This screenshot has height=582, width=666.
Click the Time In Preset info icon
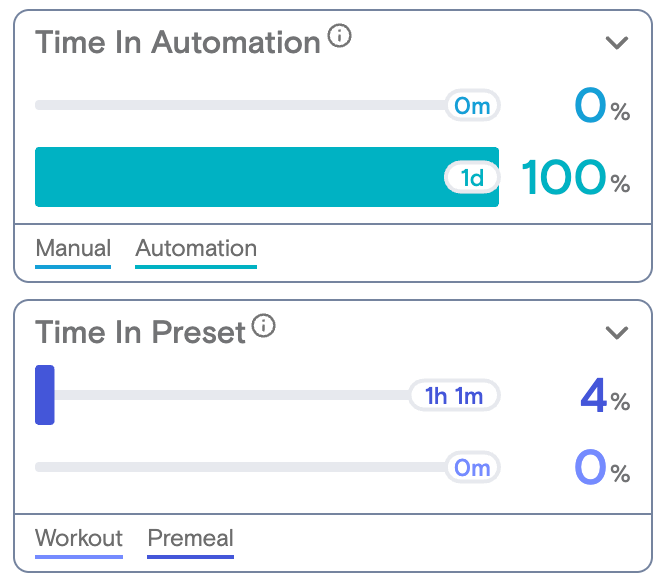[263, 326]
